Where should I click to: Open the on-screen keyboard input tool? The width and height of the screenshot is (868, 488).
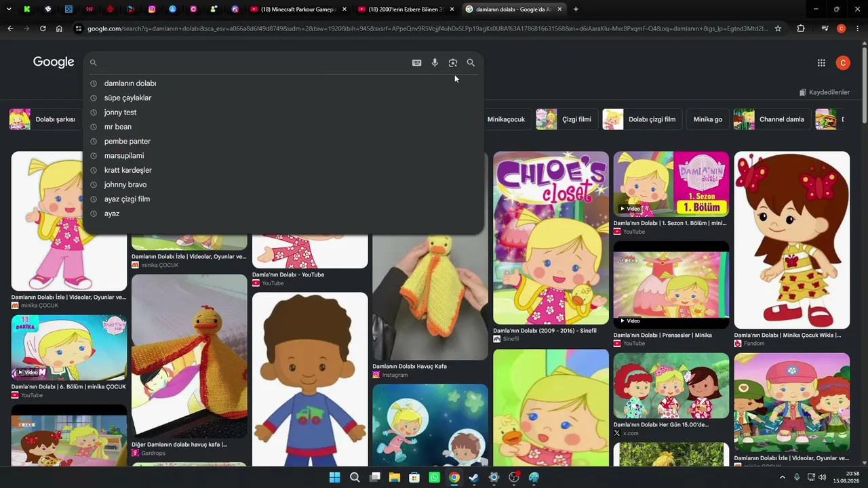[416, 63]
